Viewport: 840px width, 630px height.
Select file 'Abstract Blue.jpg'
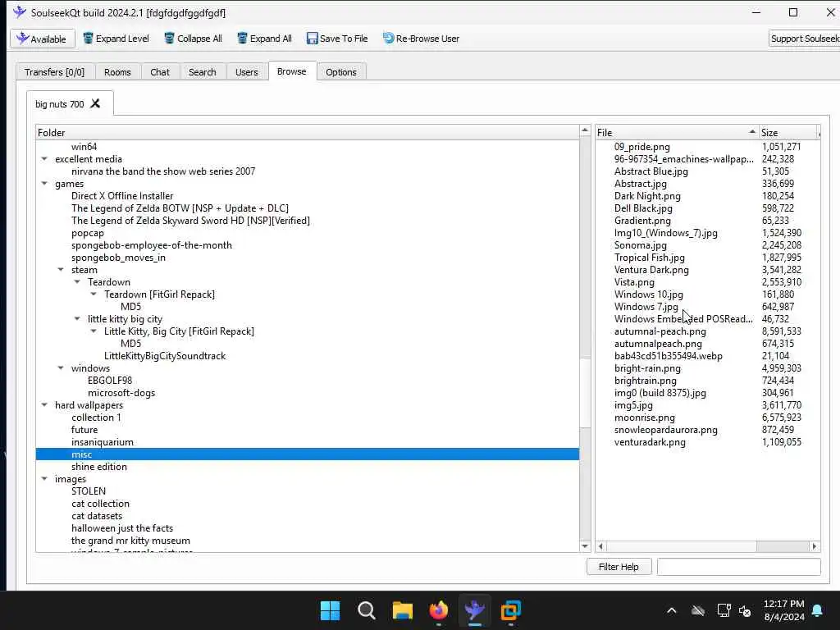[651, 171]
